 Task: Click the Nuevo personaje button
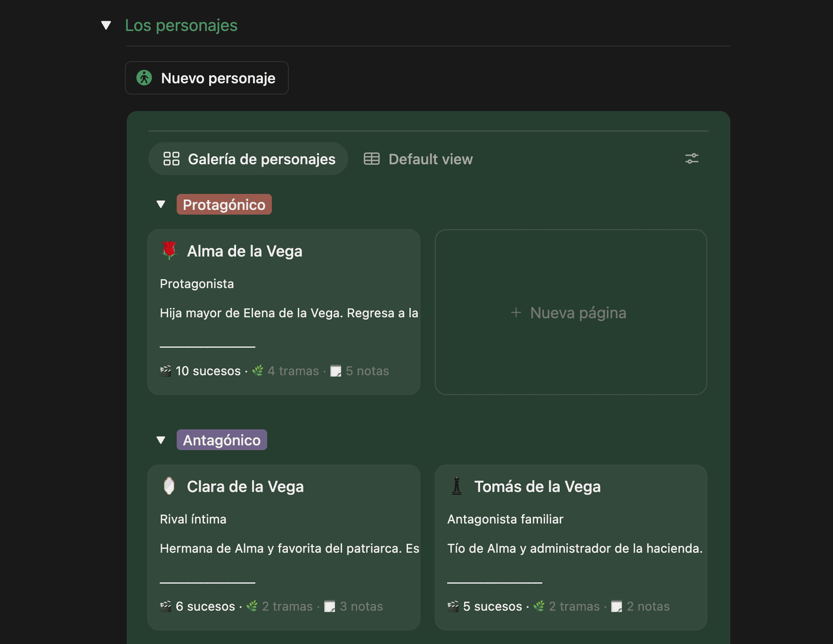pyautogui.click(x=206, y=78)
